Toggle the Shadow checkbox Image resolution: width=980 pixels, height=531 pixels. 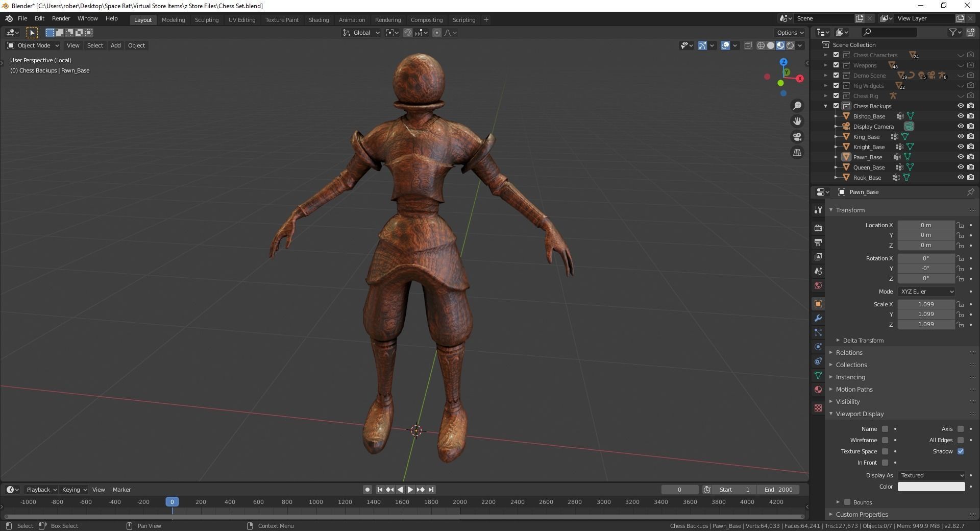[x=961, y=451]
